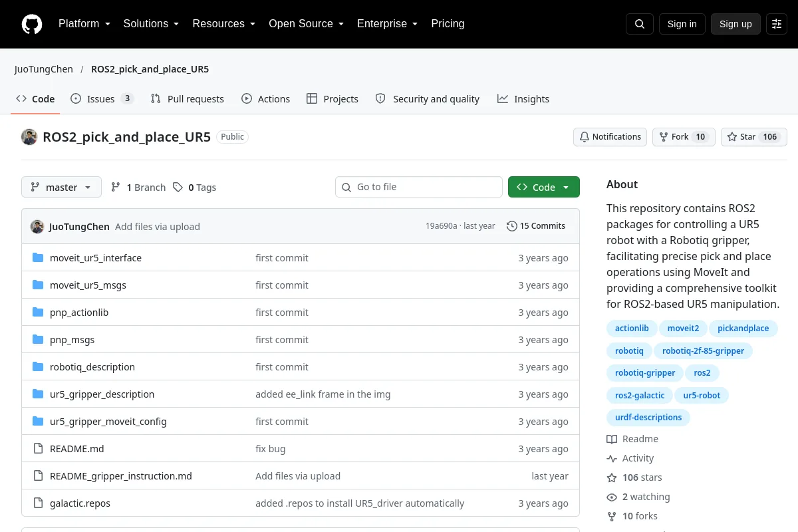
Task: Click file icon next to README.md
Action: [38, 449]
